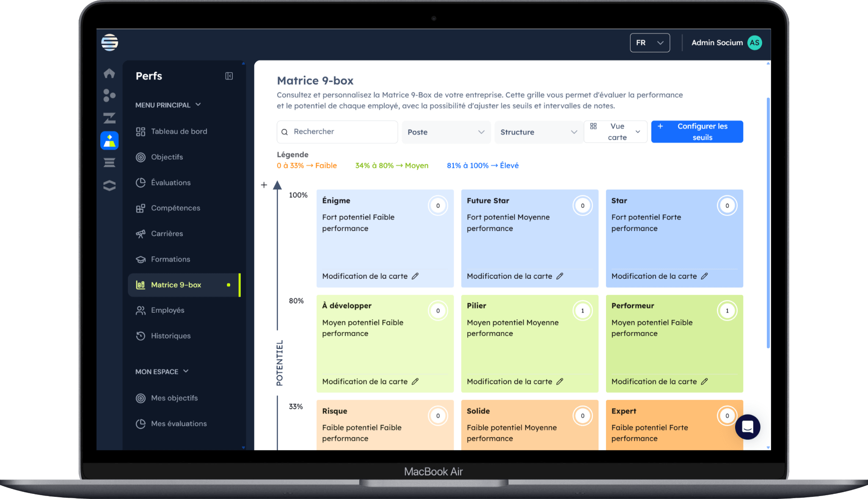Expand the Structure filter dropdown
868x499 pixels.
[x=538, y=132]
